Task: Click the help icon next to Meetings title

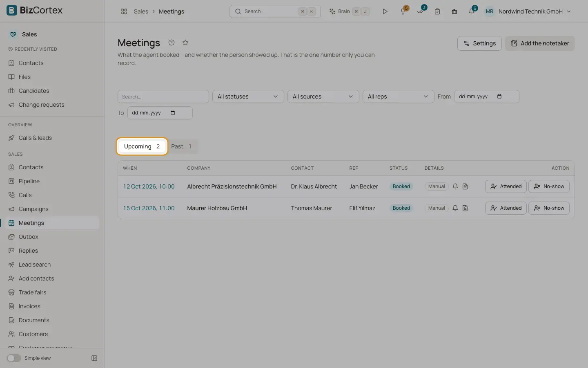Action: click(171, 43)
